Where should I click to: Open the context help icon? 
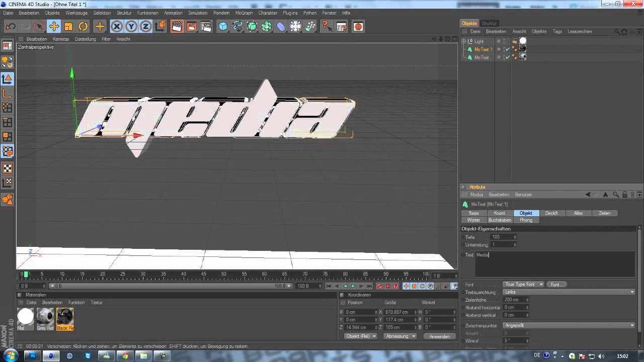(x=326, y=27)
